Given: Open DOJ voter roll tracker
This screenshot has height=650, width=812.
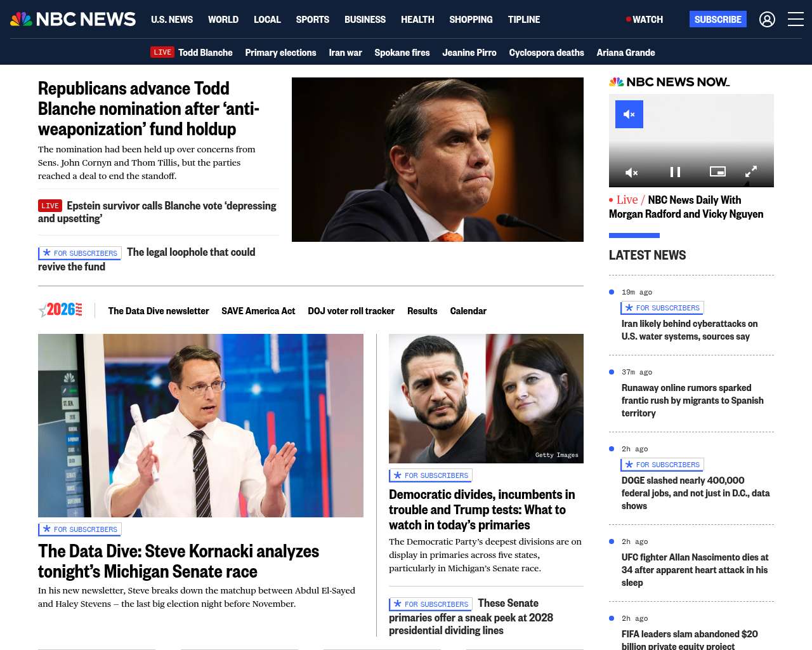Looking at the screenshot, I should pos(351,311).
